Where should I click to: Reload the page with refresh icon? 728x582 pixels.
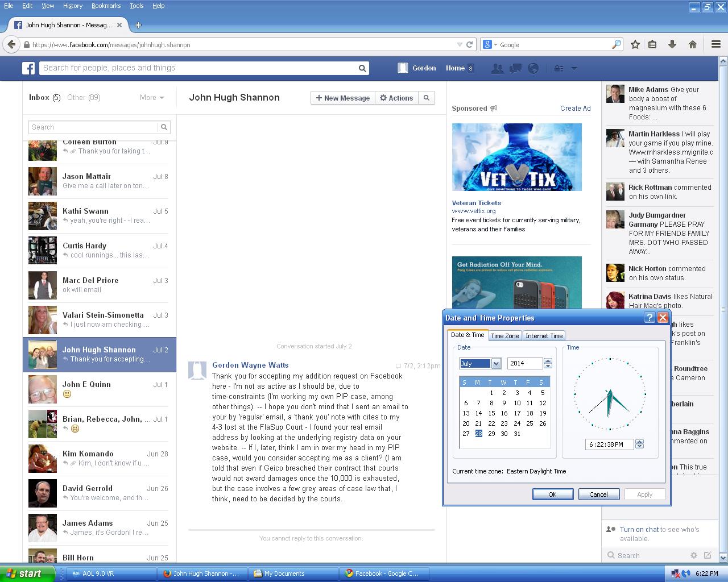point(470,44)
